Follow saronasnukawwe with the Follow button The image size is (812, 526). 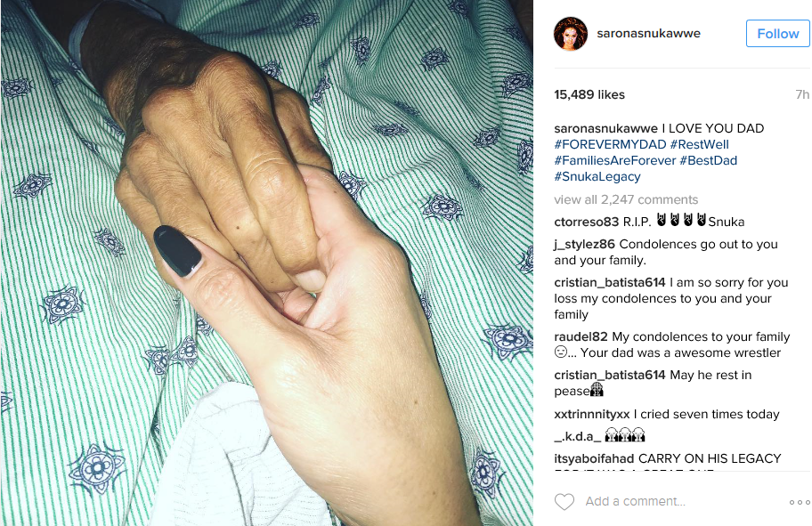pyautogui.click(x=777, y=34)
